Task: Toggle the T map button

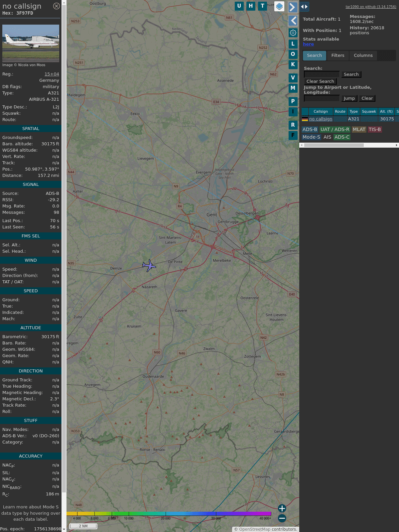Action: 262,6
